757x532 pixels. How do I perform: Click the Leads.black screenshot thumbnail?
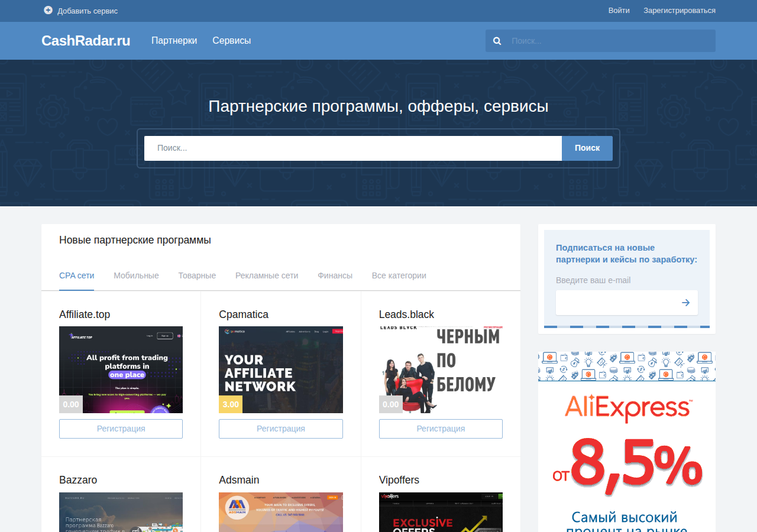(x=441, y=369)
